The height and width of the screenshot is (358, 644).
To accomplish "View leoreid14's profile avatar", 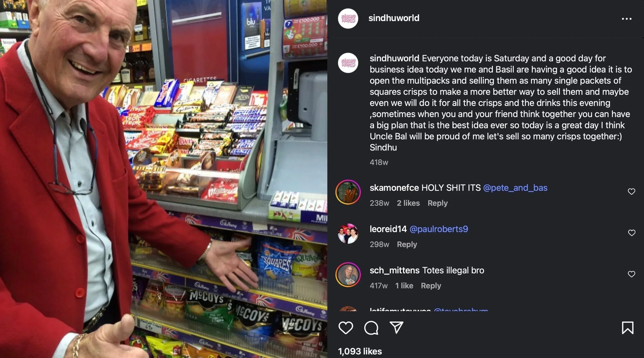I will click(x=348, y=234).
